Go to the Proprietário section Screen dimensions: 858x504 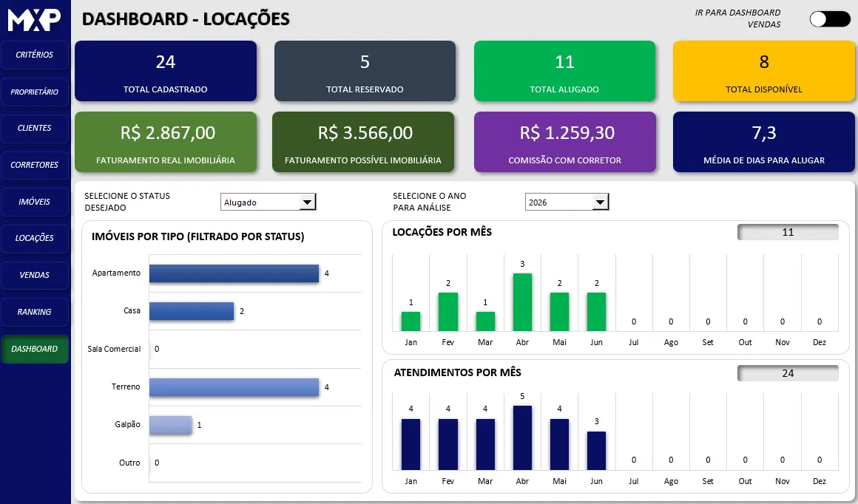click(x=35, y=92)
